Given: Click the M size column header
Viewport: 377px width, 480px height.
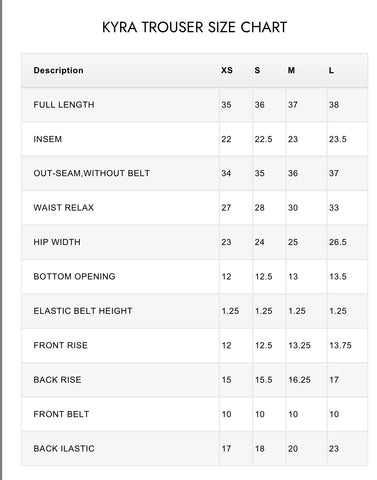Looking at the screenshot, I should 291,70.
